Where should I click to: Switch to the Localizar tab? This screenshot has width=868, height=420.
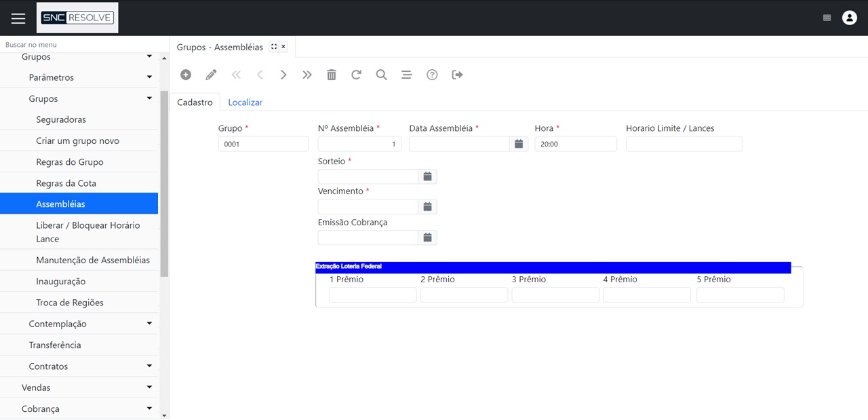click(245, 102)
